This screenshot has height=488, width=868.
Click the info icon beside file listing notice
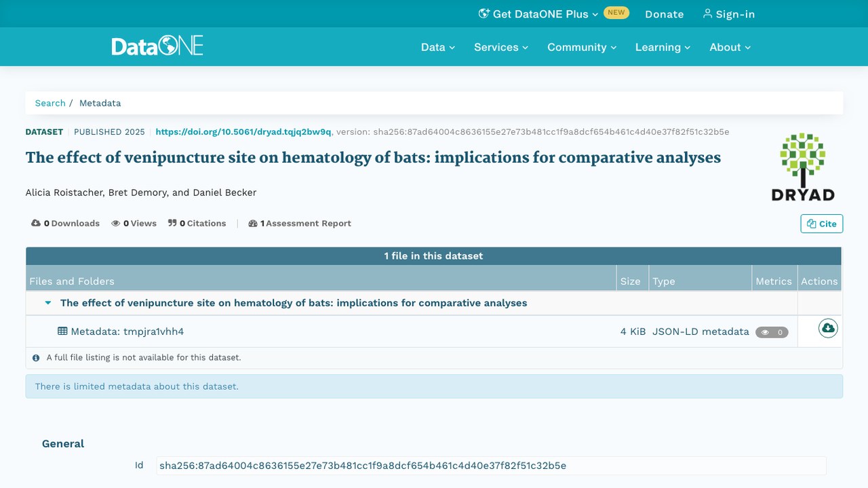tap(36, 357)
